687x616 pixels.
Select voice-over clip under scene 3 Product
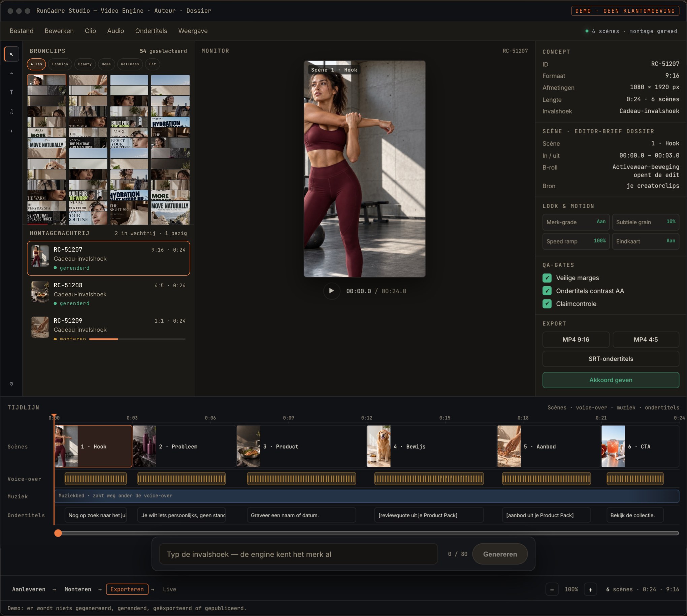(x=301, y=479)
